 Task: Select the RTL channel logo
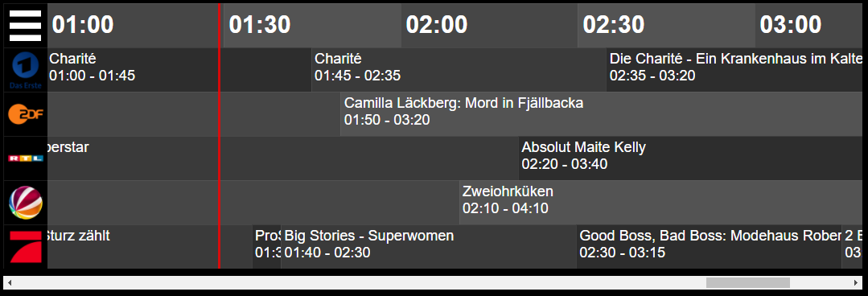26,158
